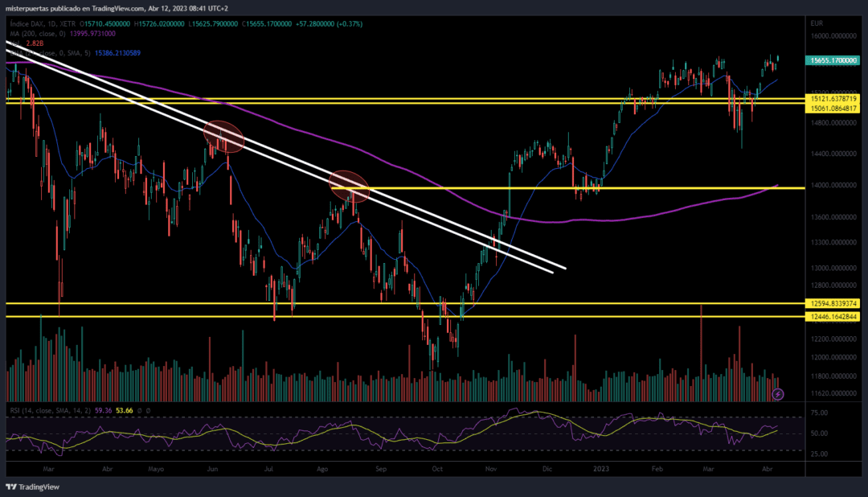Select the red ellipse marker near August
This screenshot has height=497, width=868.
tap(349, 187)
